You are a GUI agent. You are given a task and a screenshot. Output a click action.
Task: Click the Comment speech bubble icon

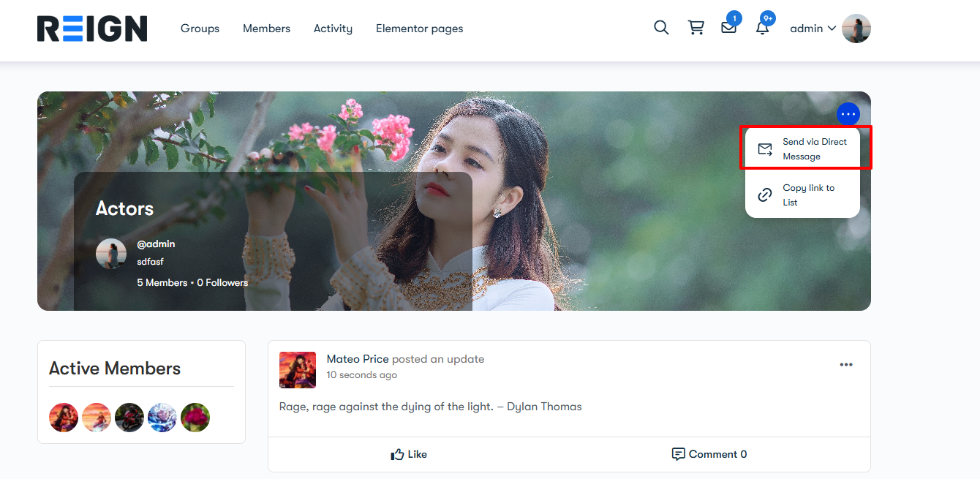pos(679,454)
